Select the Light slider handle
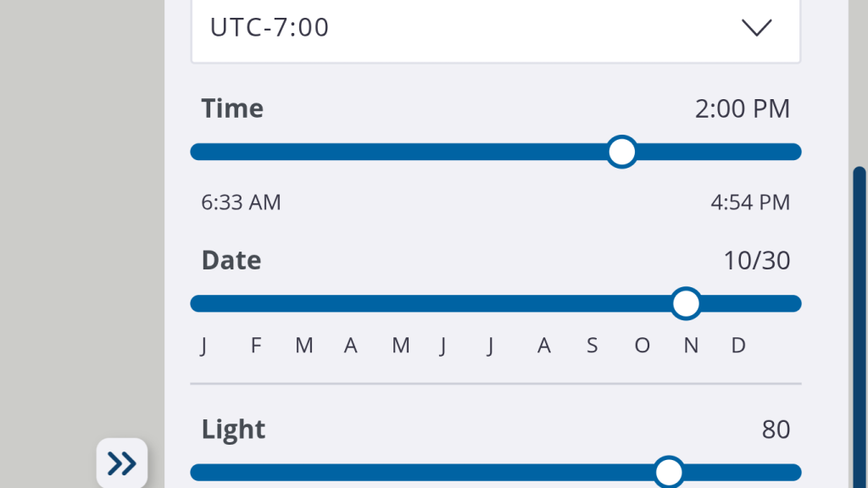Viewport: 868px width, 488px height. tap(670, 472)
